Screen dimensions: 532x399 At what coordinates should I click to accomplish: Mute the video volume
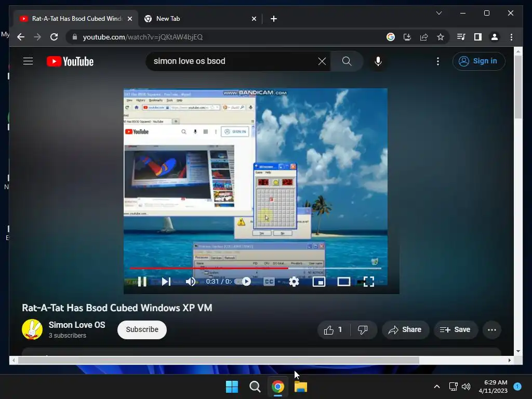point(190,282)
